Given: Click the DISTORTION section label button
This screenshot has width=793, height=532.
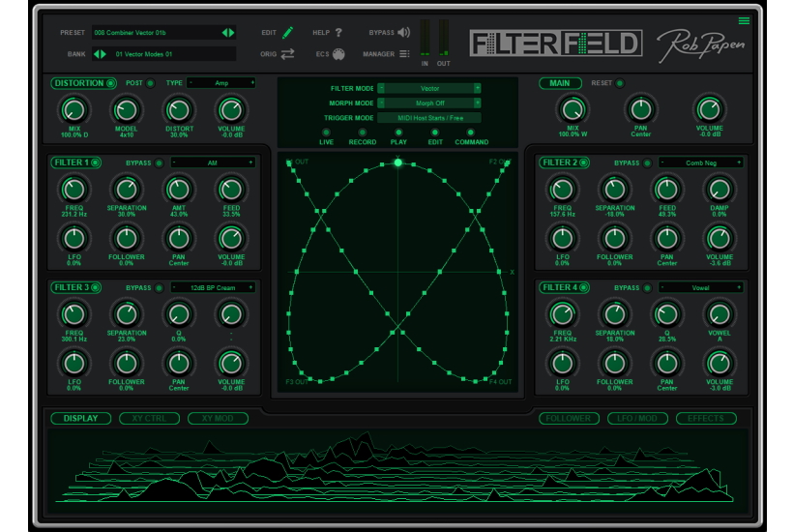Looking at the screenshot, I should (83, 83).
